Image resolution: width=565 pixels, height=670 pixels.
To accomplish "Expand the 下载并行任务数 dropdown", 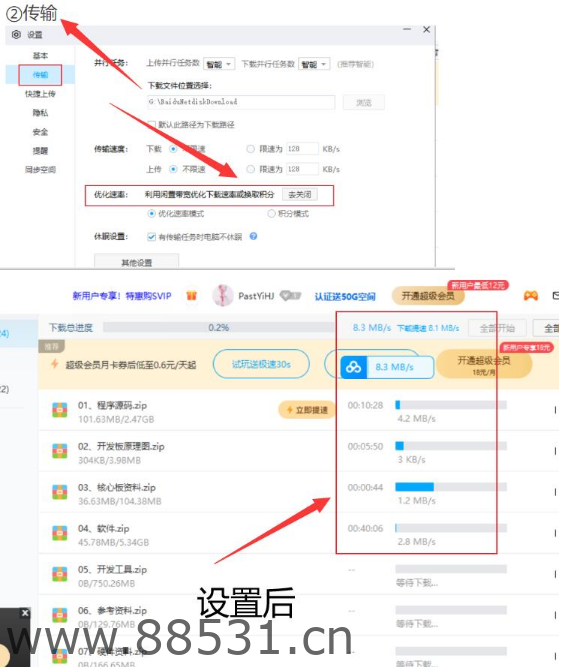I will click(314, 64).
